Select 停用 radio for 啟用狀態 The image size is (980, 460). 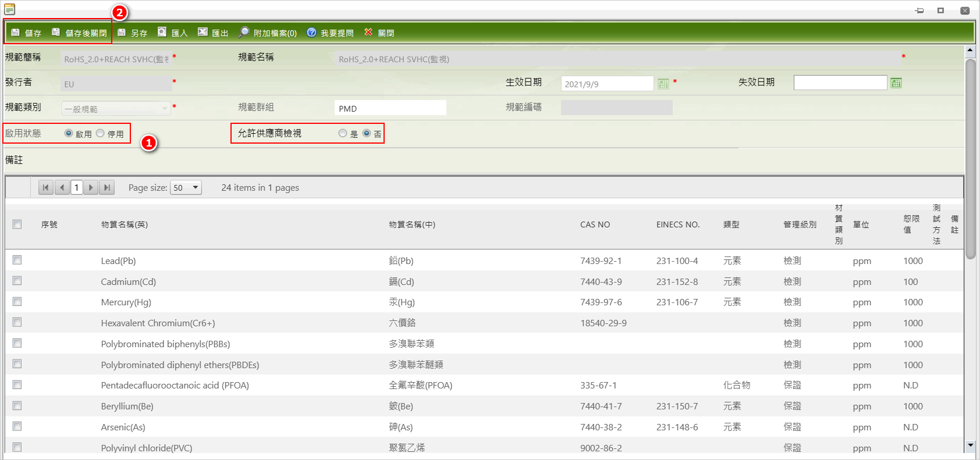tap(100, 133)
